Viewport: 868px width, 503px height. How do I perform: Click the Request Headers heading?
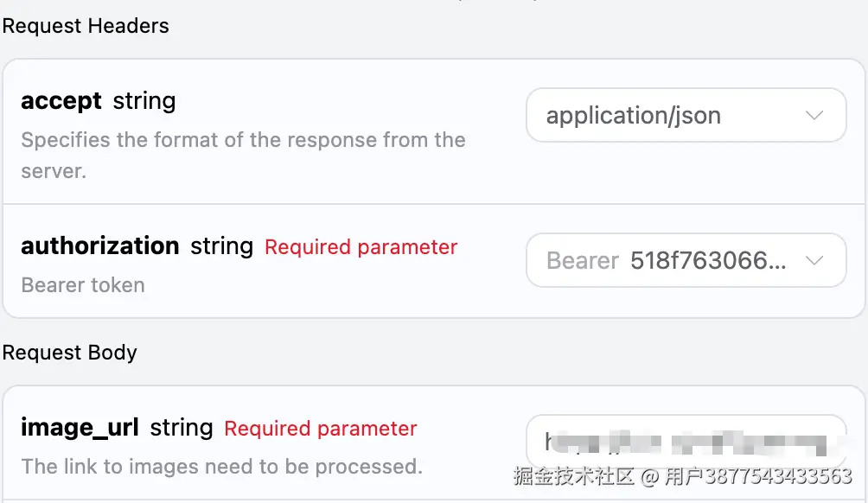point(86,26)
